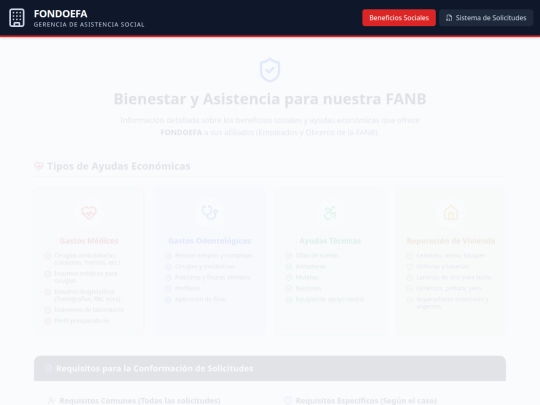Click the check icon beside Cirugías y exodoncias
The image size is (540, 405).
click(x=168, y=267)
